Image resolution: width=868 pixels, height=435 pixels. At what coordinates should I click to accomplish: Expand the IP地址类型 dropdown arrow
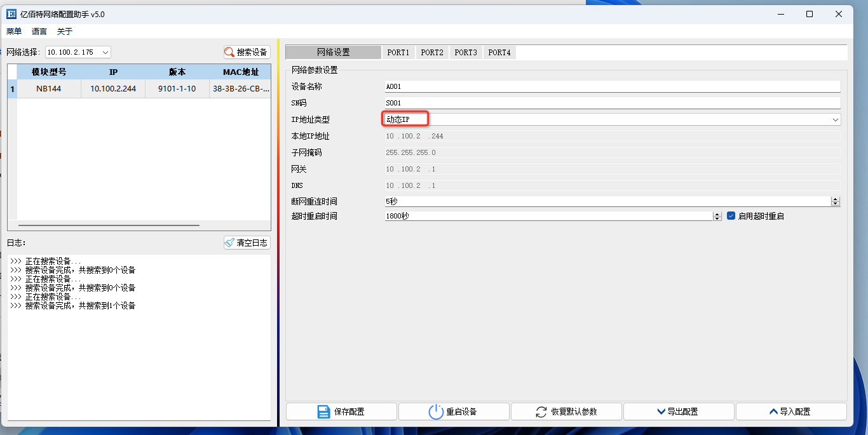(836, 119)
